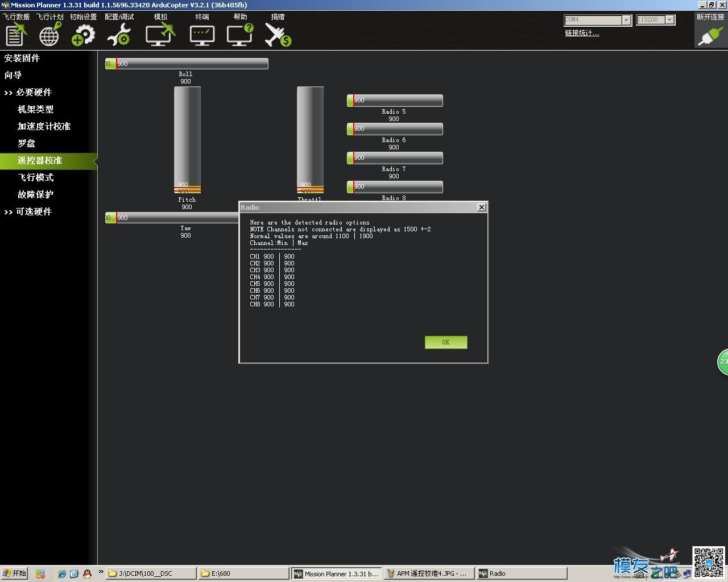Open the 模拟 simulation monitor icon
728x582 pixels.
[x=160, y=34]
